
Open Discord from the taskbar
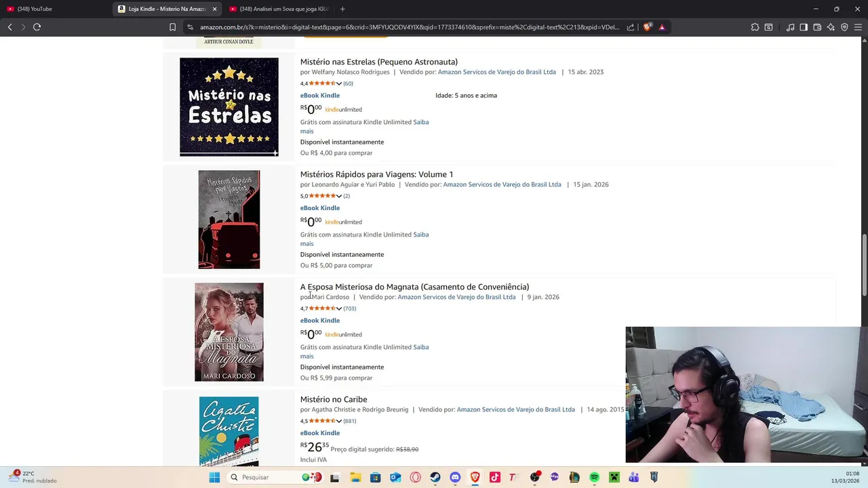455,477
